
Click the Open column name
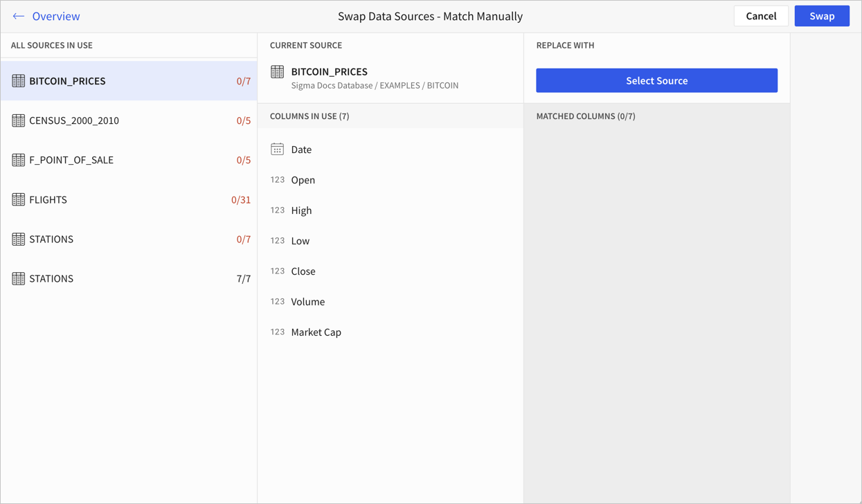click(303, 180)
